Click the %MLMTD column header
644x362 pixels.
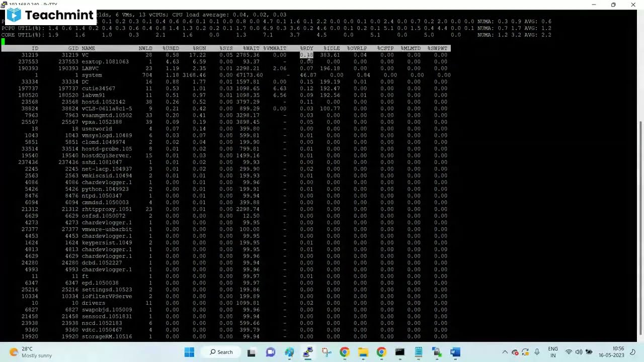[x=411, y=48]
